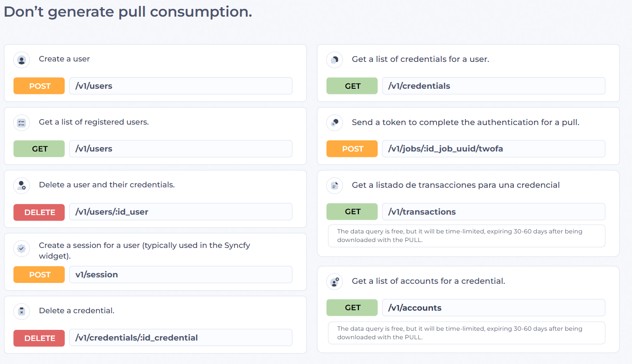Click the GET badge for /v1/accounts

click(352, 308)
